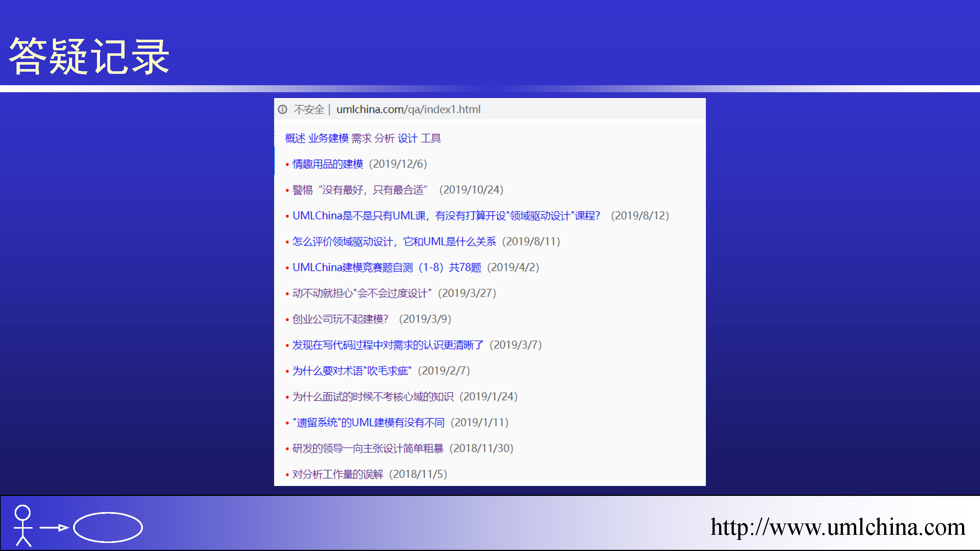Open 创业公司玩不起建模 link

pos(340,320)
